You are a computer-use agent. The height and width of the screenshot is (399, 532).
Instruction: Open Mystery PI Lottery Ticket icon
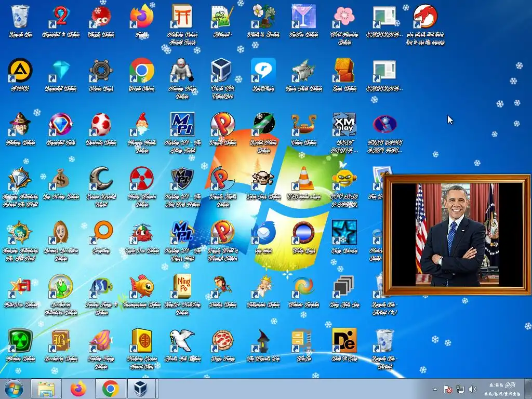point(182,124)
